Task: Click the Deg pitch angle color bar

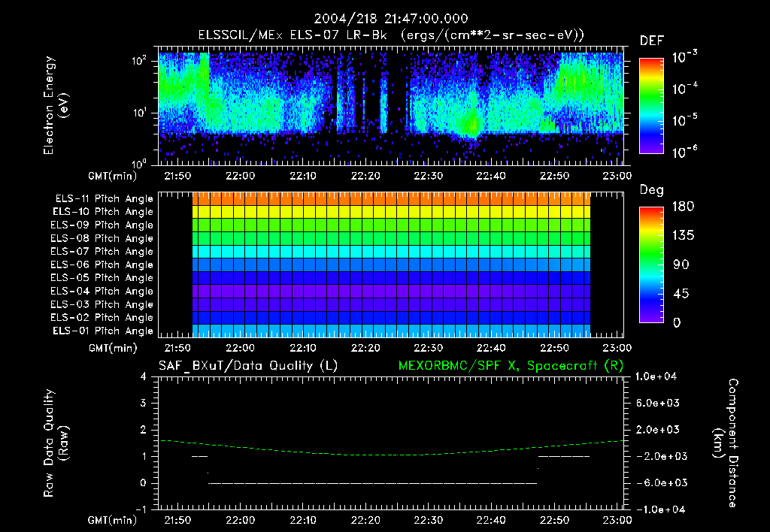Action: [x=651, y=265]
